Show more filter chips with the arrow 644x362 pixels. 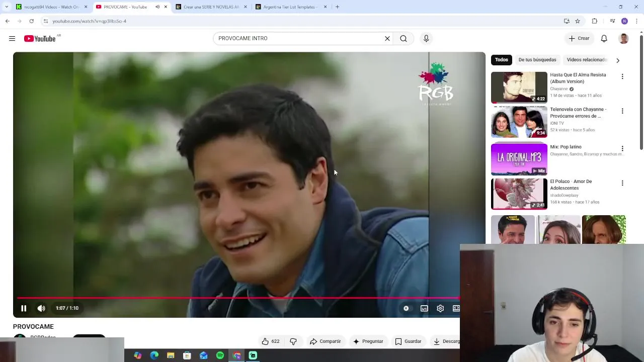point(618,60)
